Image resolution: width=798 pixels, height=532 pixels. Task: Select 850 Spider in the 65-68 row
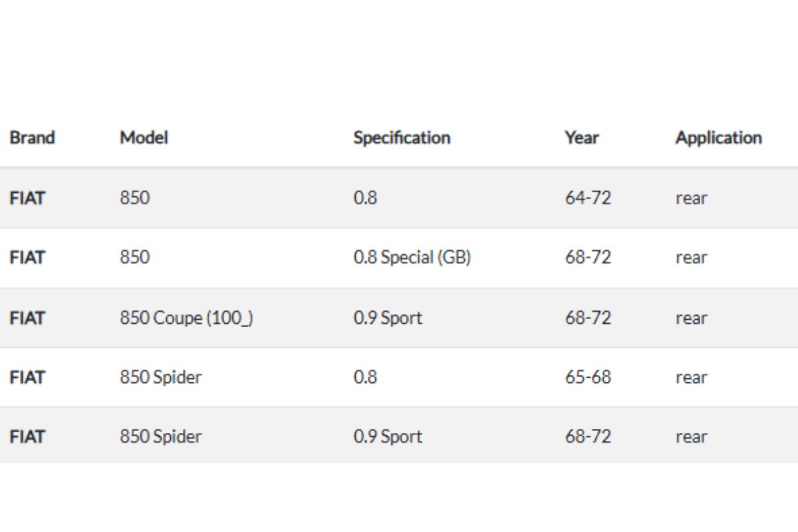[160, 377]
